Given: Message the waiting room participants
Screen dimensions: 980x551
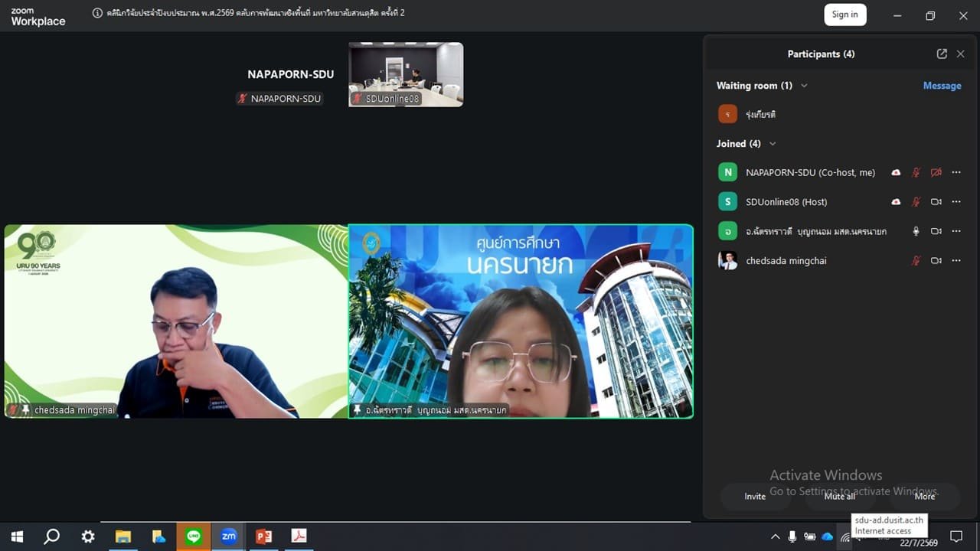Looking at the screenshot, I should tap(942, 86).
